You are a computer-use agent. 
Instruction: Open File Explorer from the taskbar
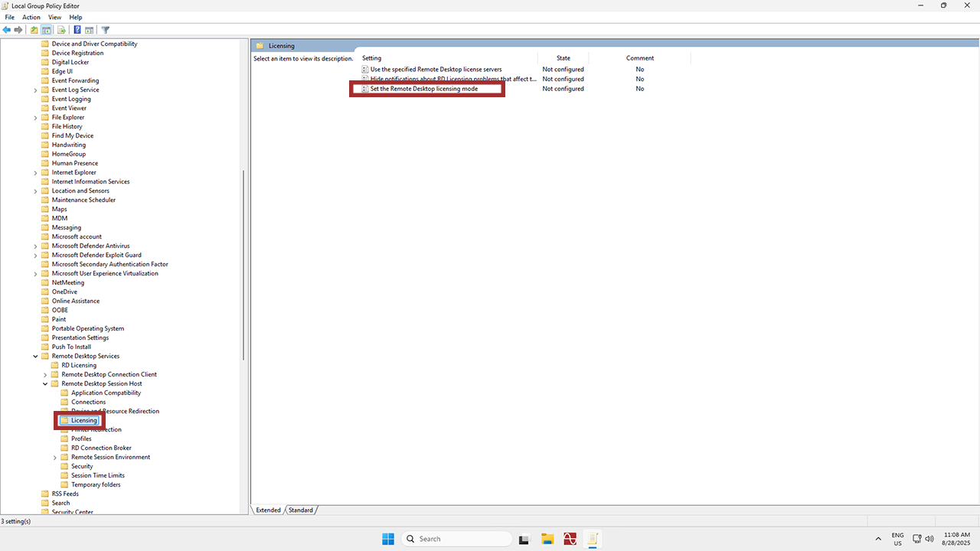click(x=547, y=539)
